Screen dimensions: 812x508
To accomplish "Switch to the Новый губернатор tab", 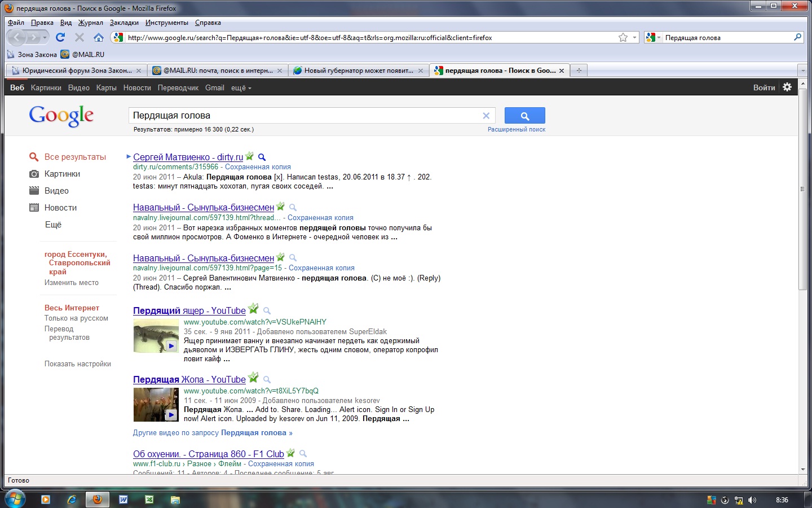I will (359, 71).
